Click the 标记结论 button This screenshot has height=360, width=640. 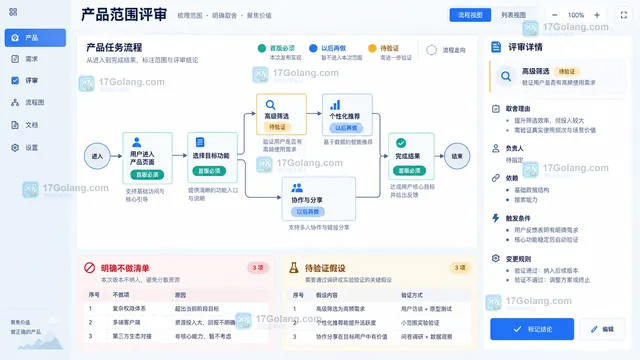click(532, 329)
